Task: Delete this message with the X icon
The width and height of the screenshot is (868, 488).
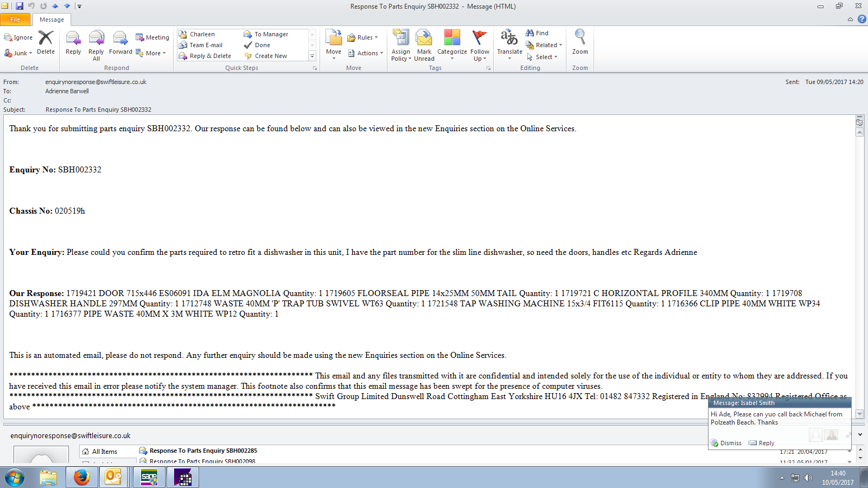Action: (46, 42)
